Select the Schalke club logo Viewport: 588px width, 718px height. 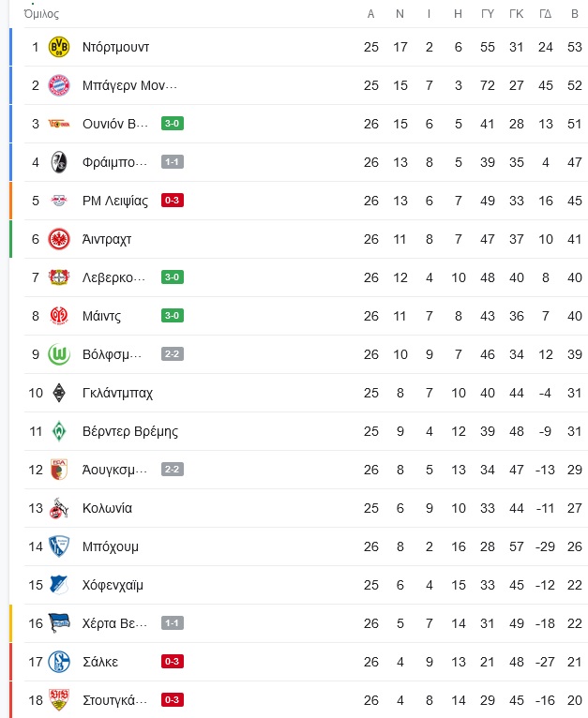pos(59,662)
